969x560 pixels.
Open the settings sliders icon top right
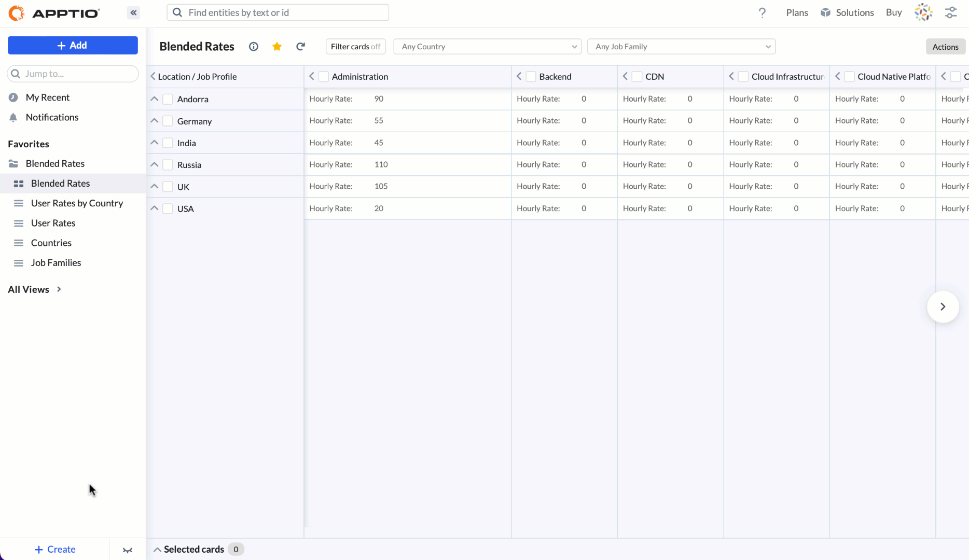tap(951, 12)
